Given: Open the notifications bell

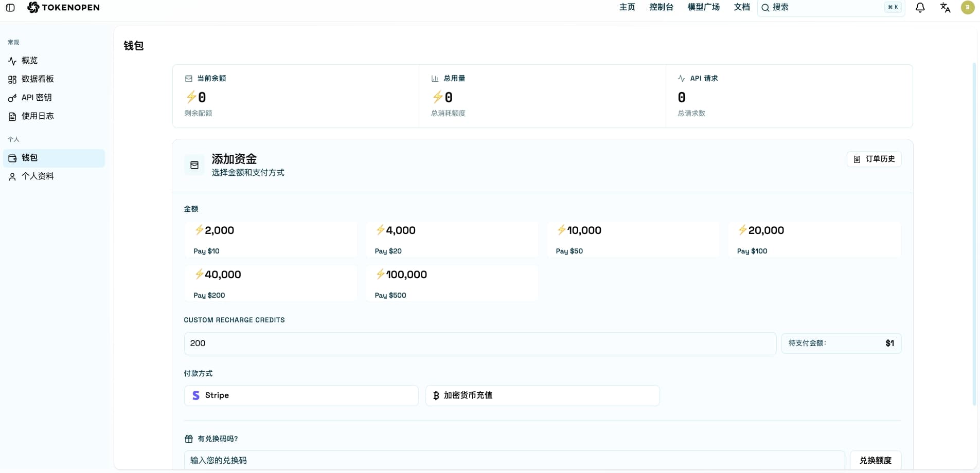Looking at the screenshot, I should pyautogui.click(x=920, y=7).
